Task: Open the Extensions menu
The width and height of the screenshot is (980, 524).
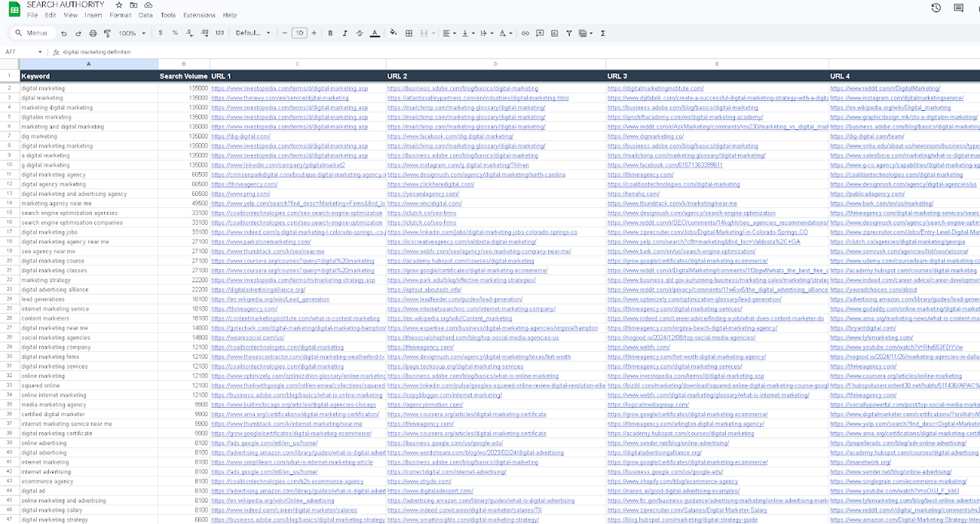Action: point(199,15)
